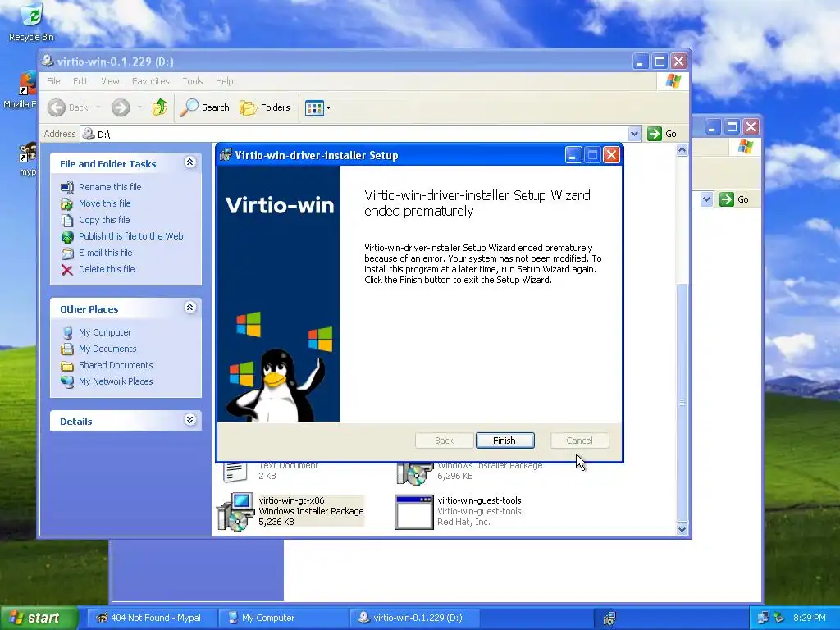Close the Virtio-win-driver-installer Setup dialog

611,155
